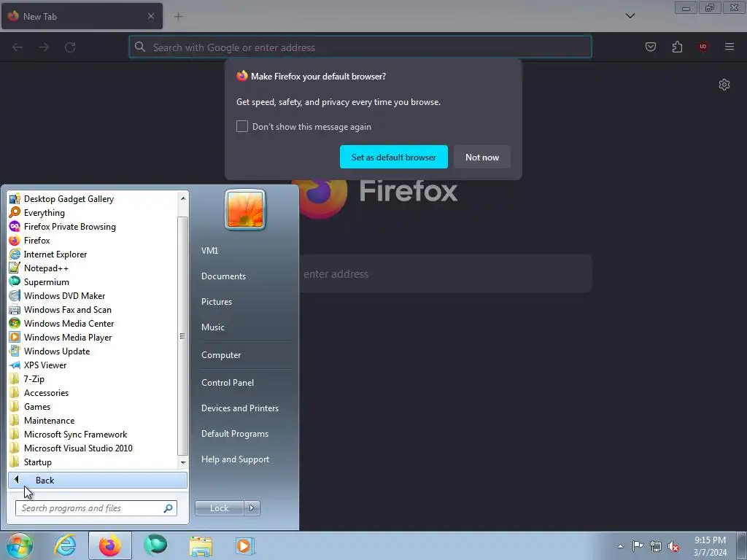
Task: Open Devices and Printers
Action: pyautogui.click(x=239, y=408)
